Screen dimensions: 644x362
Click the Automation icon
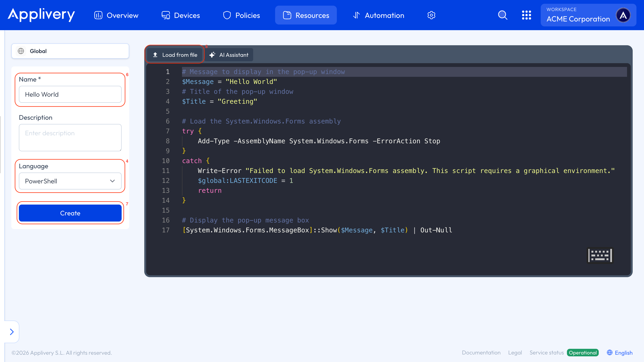click(357, 15)
